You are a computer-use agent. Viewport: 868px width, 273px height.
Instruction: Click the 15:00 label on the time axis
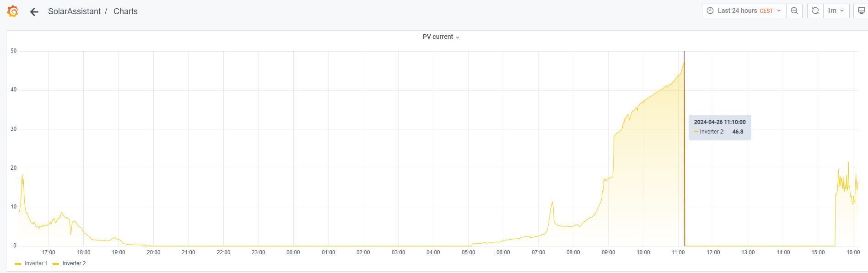click(x=818, y=252)
